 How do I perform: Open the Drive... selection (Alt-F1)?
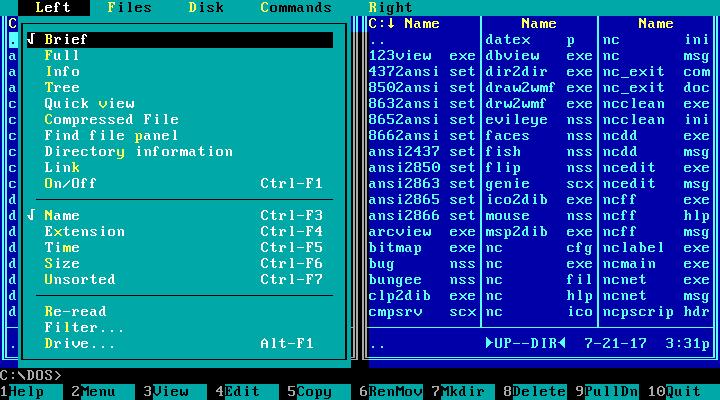pyautogui.click(x=180, y=344)
